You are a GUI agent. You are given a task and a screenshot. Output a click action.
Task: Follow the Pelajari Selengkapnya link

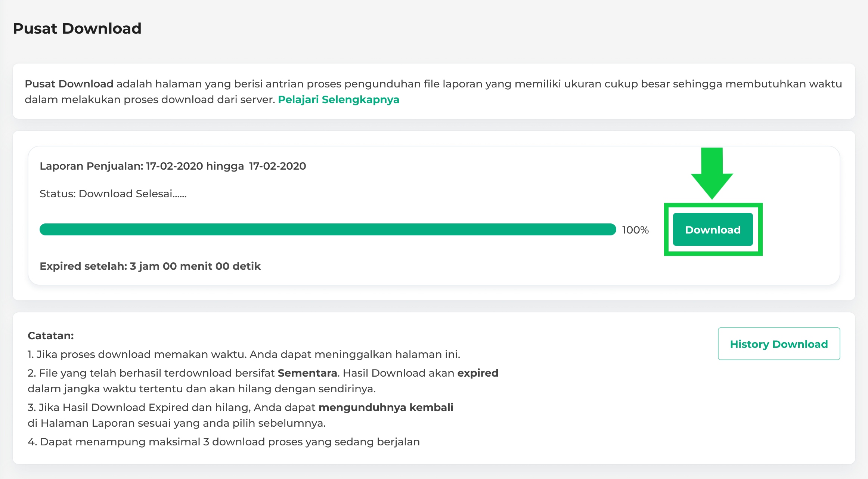pos(338,99)
